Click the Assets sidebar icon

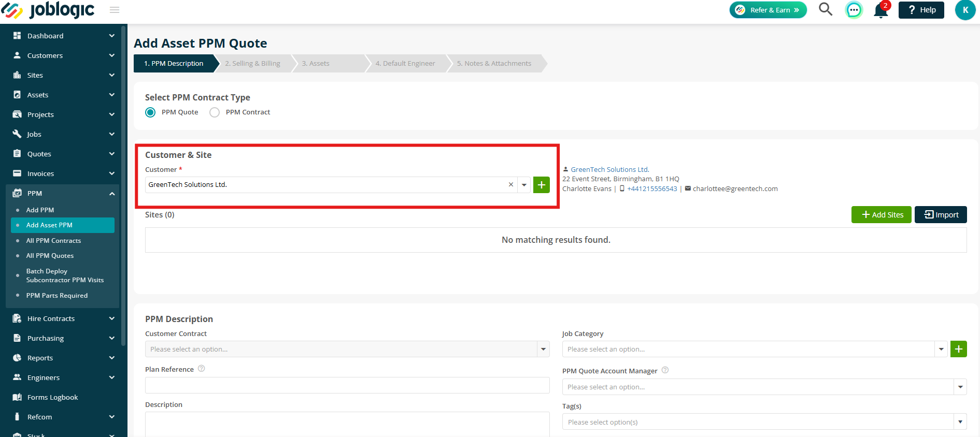point(17,95)
